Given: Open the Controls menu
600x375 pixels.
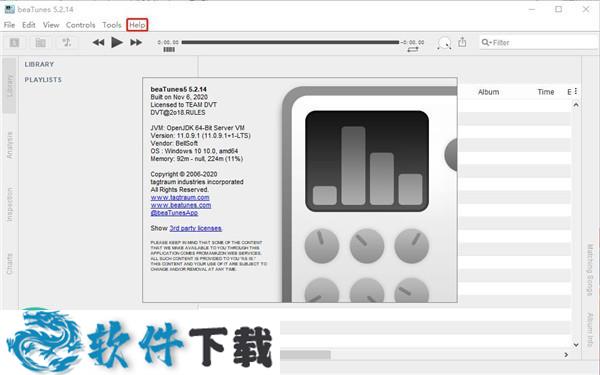Looking at the screenshot, I should 80,25.
